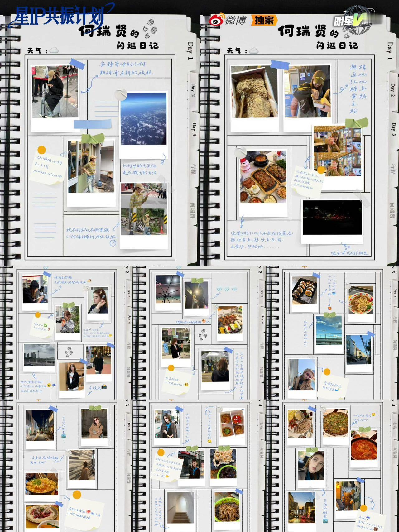Image resolution: width=399 pixels, height=532 pixels.
Task: Click the compass doodle after the 指南针 handwriting
Action: coord(113,243)
